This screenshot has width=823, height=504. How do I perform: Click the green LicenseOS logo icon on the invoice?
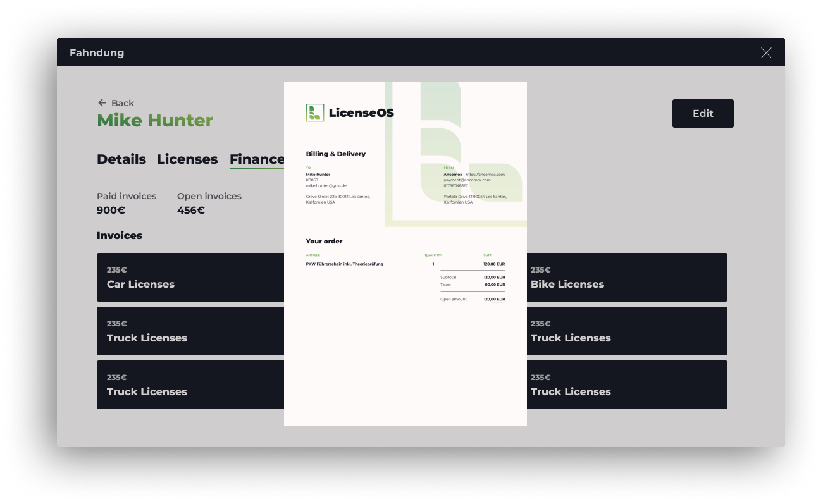pos(314,113)
